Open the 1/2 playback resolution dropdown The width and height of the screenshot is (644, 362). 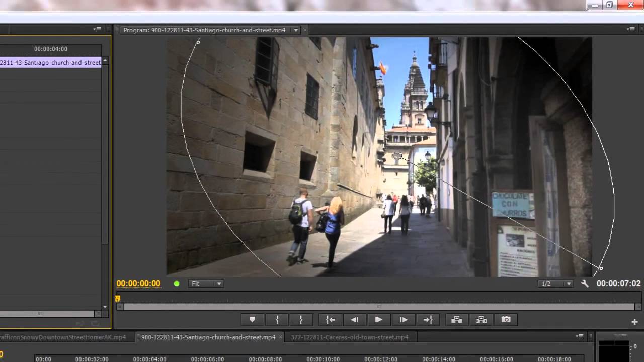tap(556, 284)
